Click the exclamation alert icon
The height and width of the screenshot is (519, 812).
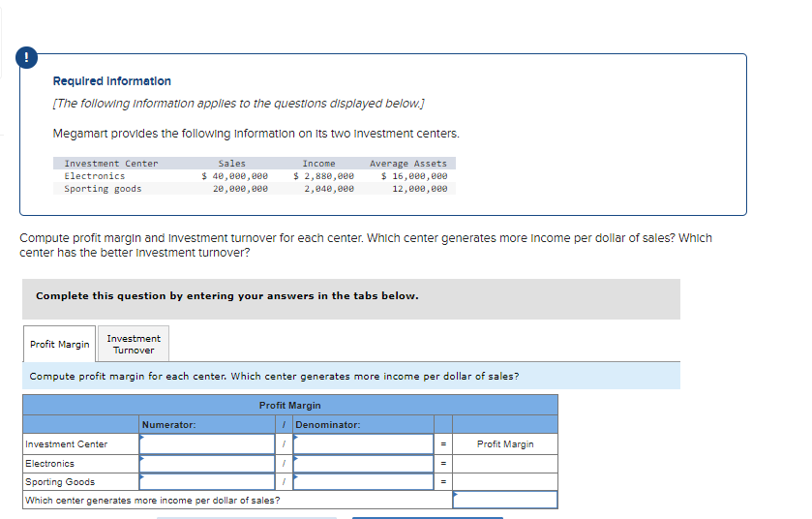point(26,57)
